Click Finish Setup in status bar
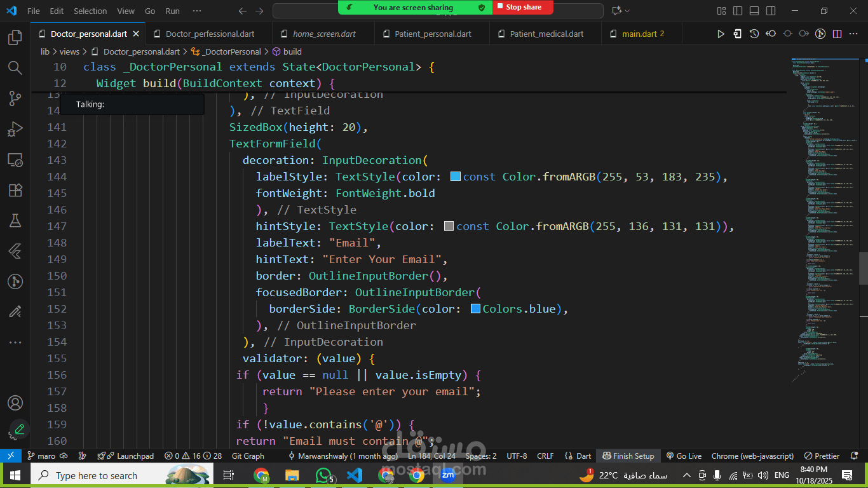Viewport: 868px width, 488px height. [x=628, y=456]
